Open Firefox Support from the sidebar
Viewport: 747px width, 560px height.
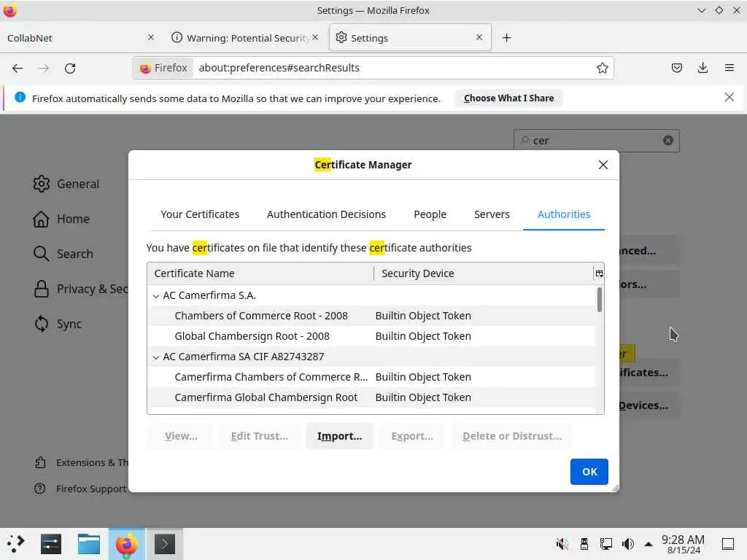coord(80,489)
